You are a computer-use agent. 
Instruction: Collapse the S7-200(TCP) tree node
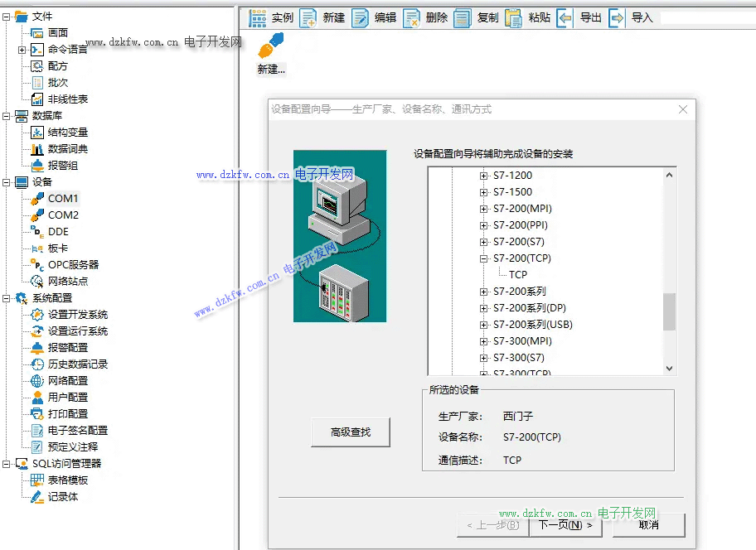(x=484, y=258)
